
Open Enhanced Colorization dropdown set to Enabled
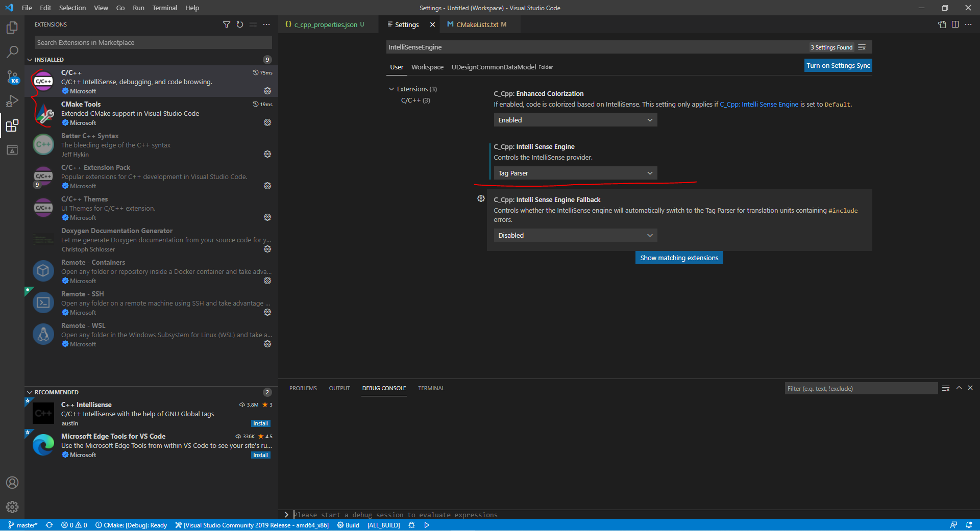point(575,120)
